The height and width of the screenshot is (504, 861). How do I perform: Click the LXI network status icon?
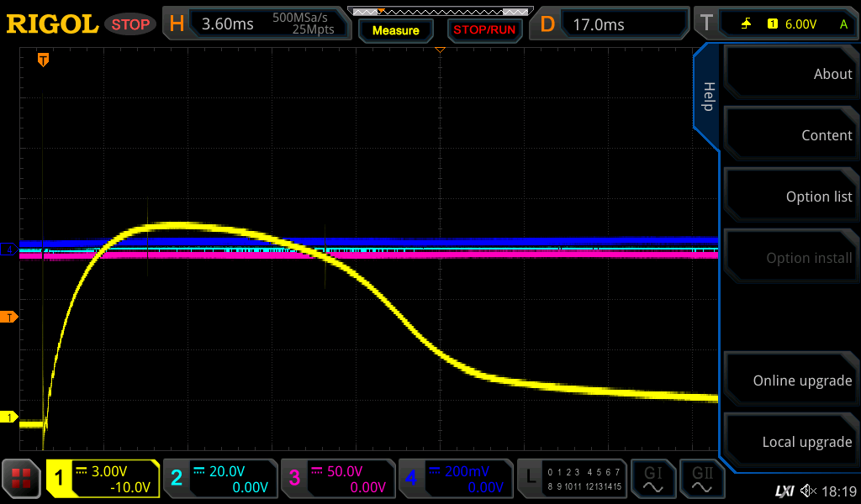(784, 491)
